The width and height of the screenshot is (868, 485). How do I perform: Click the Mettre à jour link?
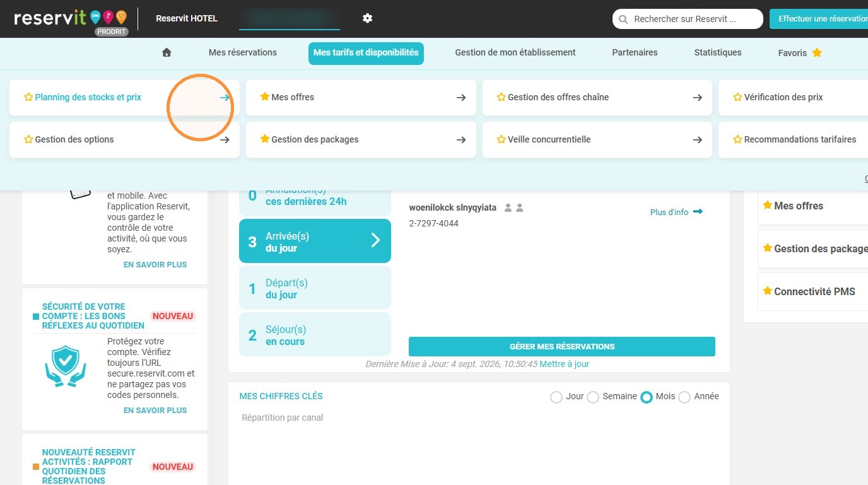565,364
